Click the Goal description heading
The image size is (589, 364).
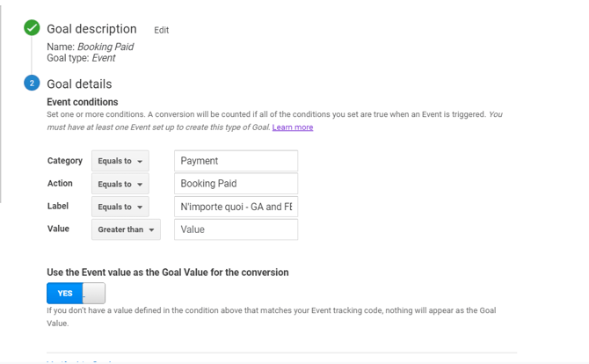[91, 29]
